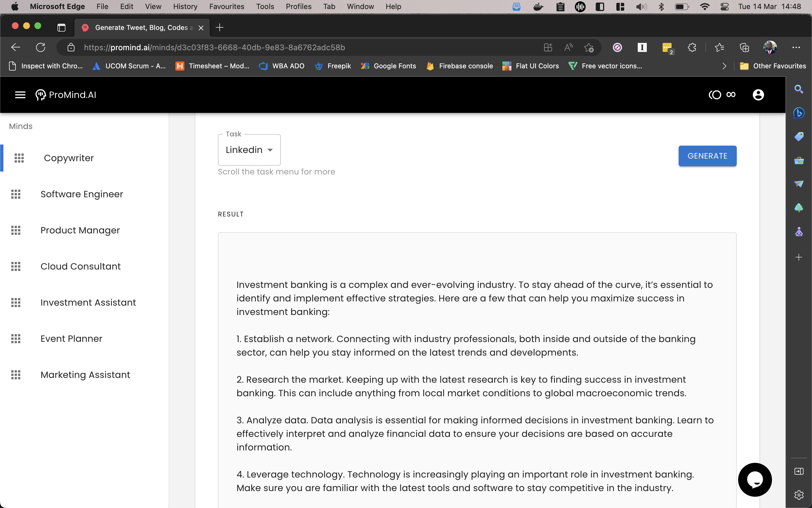Click inside the result text area
This screenshot has width=812, height=508.
point(477,370)
